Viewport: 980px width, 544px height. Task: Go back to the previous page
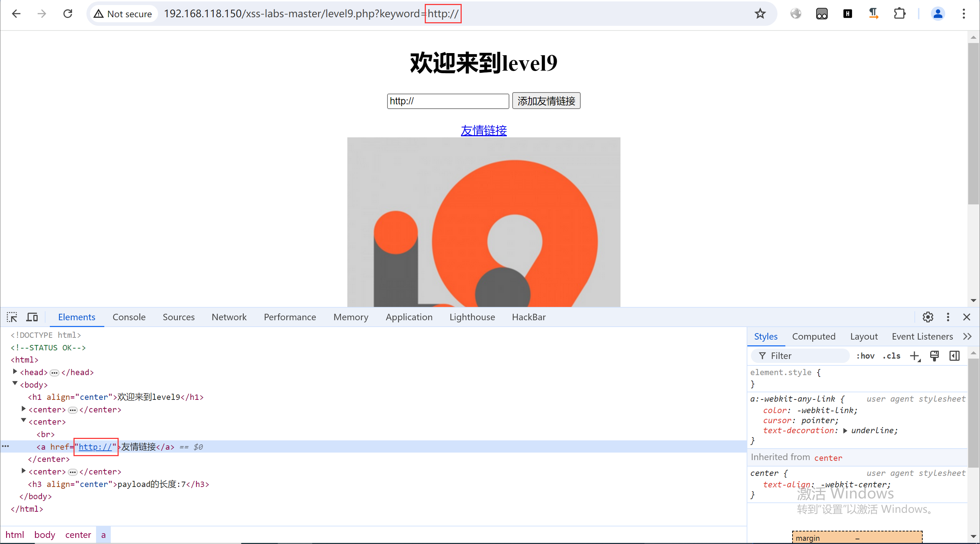pos(16,14)
